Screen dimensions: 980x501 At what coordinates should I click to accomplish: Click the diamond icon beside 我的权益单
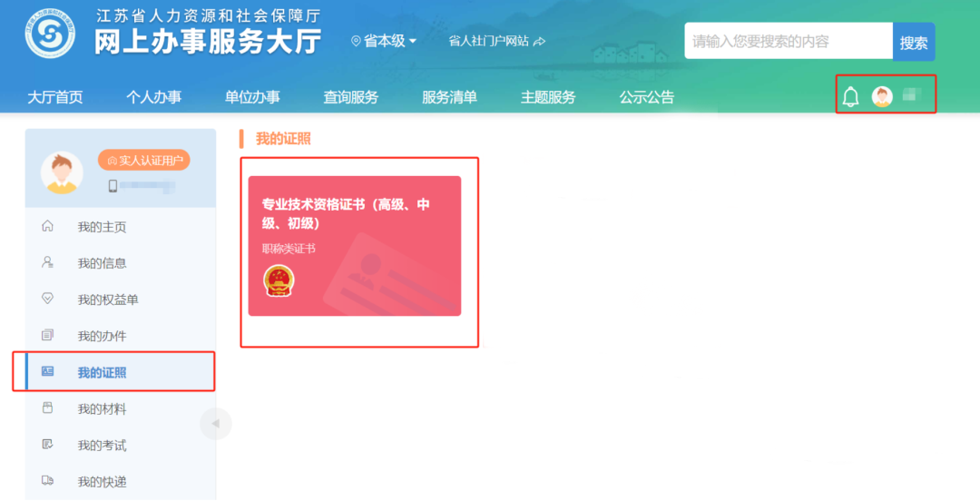pos(47,299)
